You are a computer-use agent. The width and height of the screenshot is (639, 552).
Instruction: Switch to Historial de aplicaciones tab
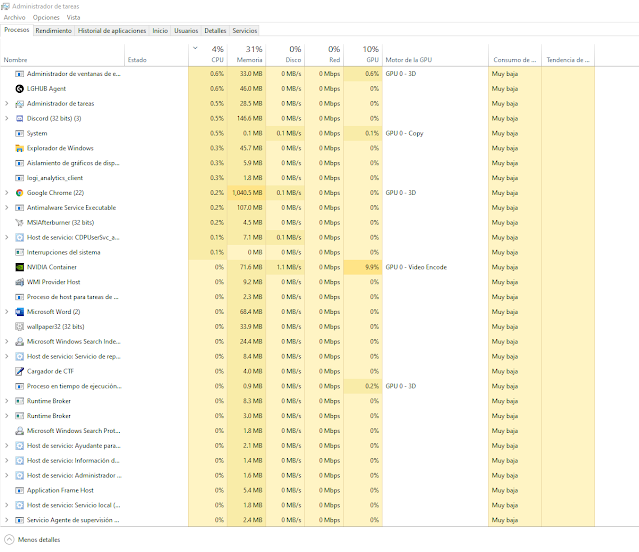coord(112,31)
